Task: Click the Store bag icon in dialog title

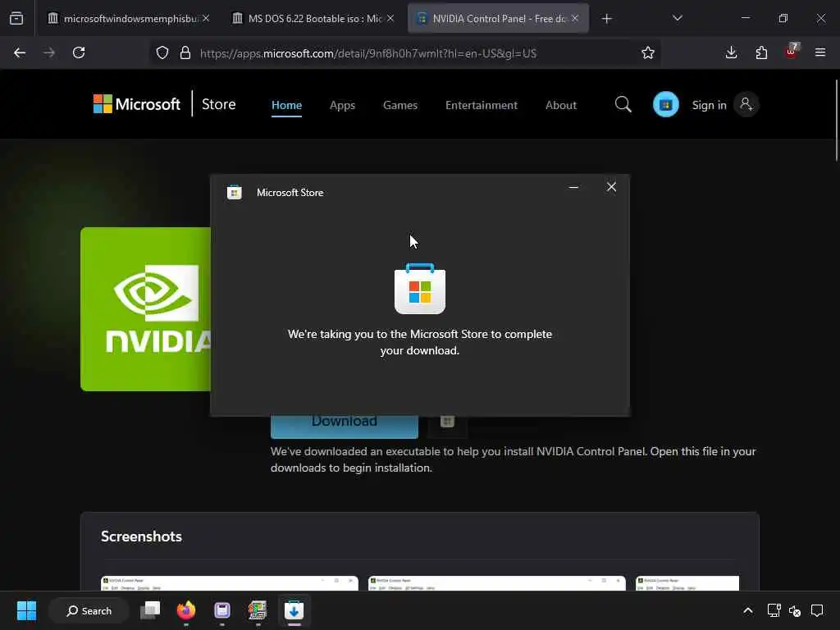Action: [x=234, y=192]
